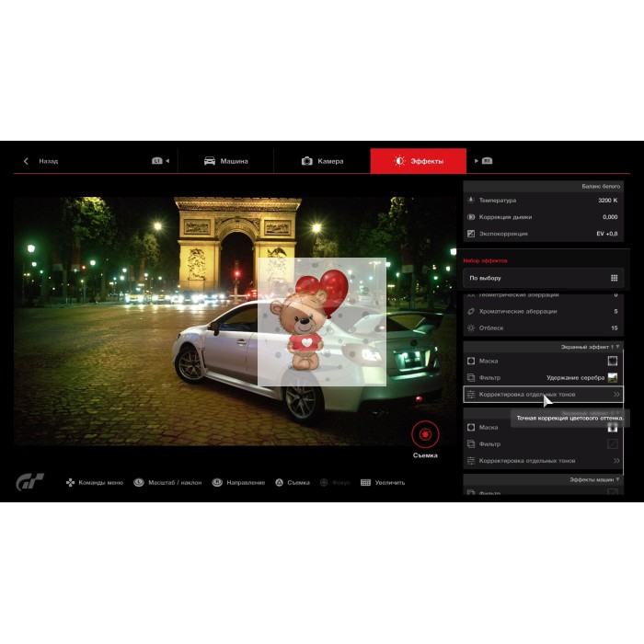Screen dimensions: 644x644
Task: Open the По выбору effects set dropdown
Action: coord(544,278)
